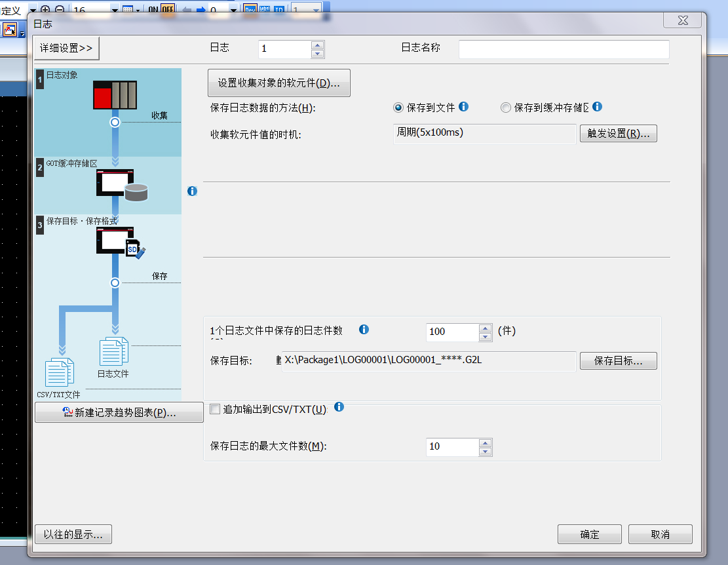Click the zoom-in magnifier in toolbar

45,10
